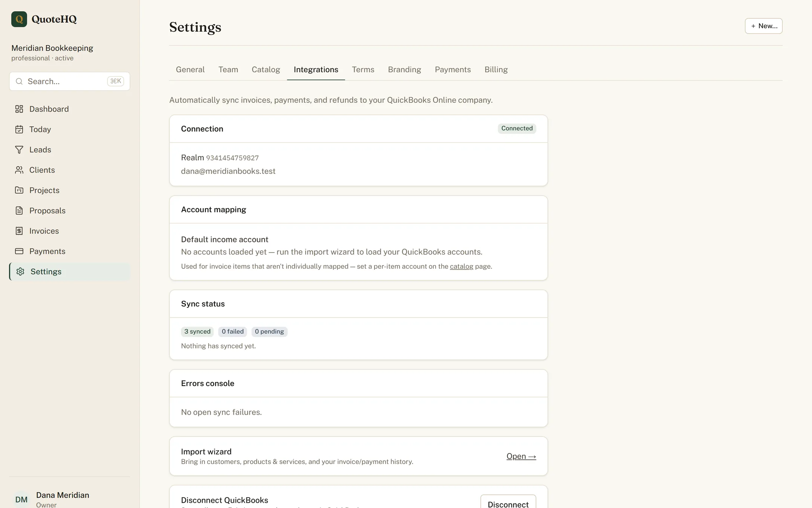Click the Default income account label
This screenshot has width=812, height=508.
point(224,240)
